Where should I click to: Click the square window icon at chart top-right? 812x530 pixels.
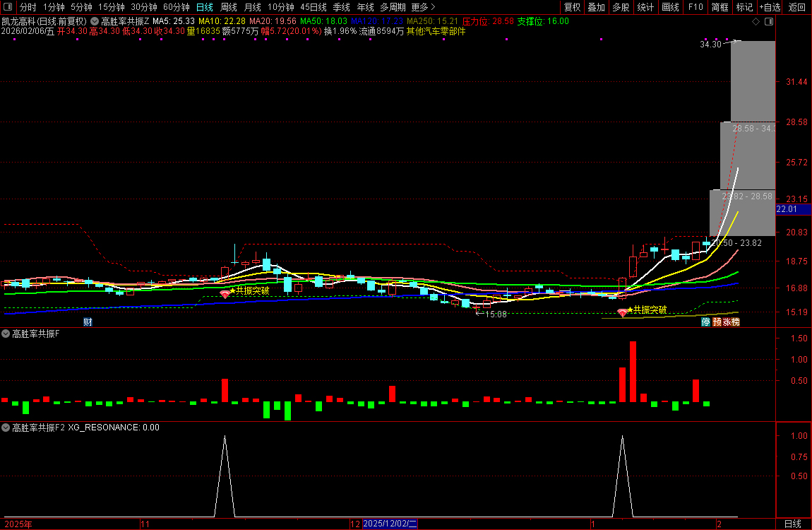point(769,22)
